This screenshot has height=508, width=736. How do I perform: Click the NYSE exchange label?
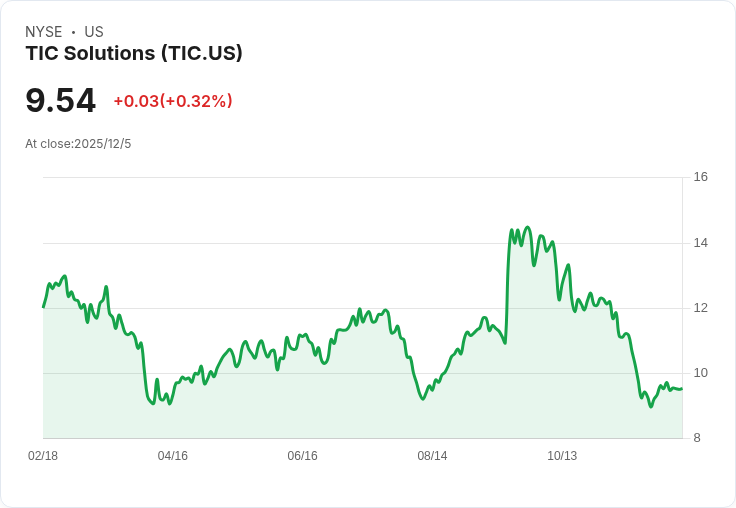click(43, 32)
